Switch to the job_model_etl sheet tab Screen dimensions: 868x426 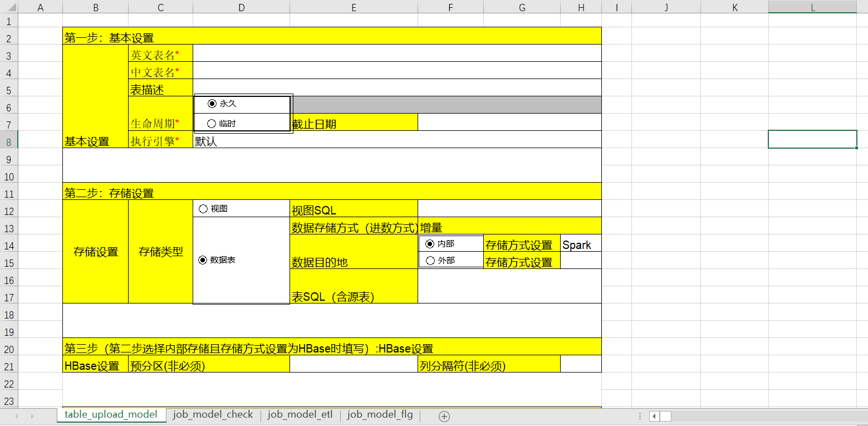click(300, 415)
